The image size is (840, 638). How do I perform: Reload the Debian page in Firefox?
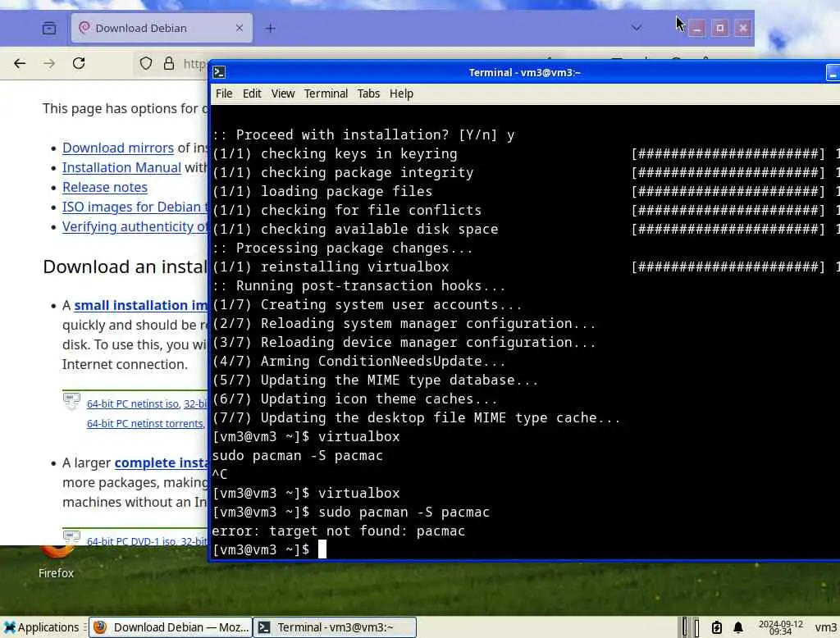point(79,63)
